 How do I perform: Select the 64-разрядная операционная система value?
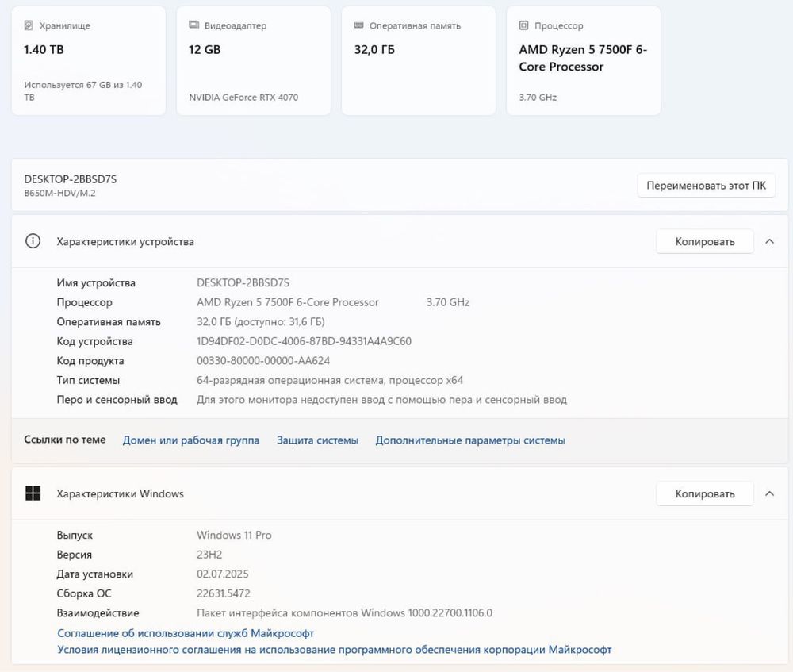[x=330, y=380]
